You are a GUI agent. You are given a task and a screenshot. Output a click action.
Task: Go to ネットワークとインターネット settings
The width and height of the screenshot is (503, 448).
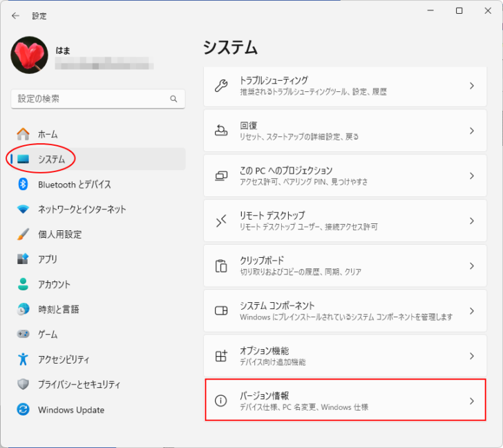pyautogui.click(x=82, y=209)
